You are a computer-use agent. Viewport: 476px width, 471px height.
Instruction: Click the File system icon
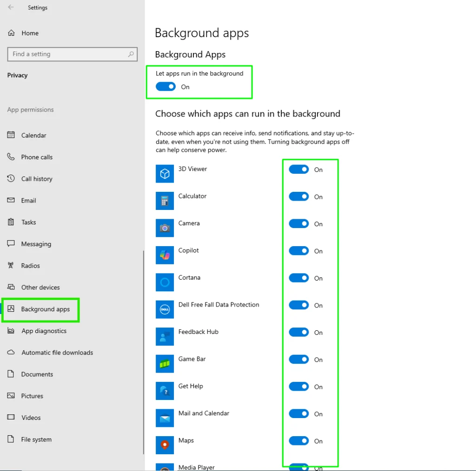click(11, 439)
